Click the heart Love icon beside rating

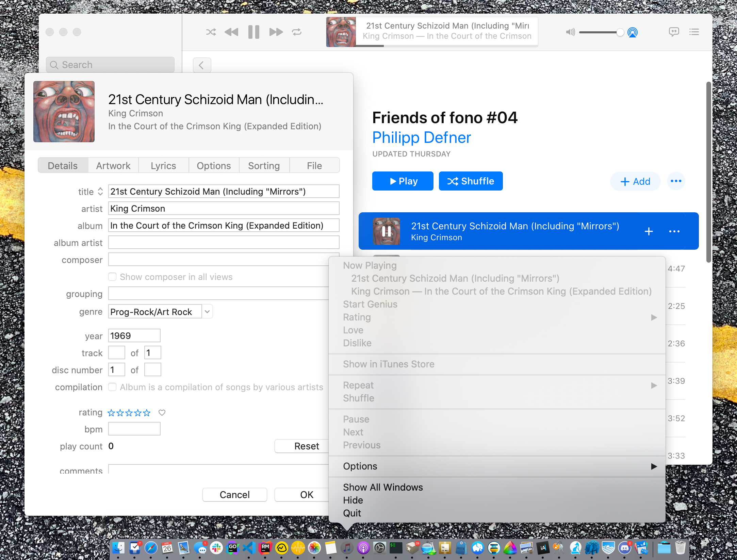(162, 413)
